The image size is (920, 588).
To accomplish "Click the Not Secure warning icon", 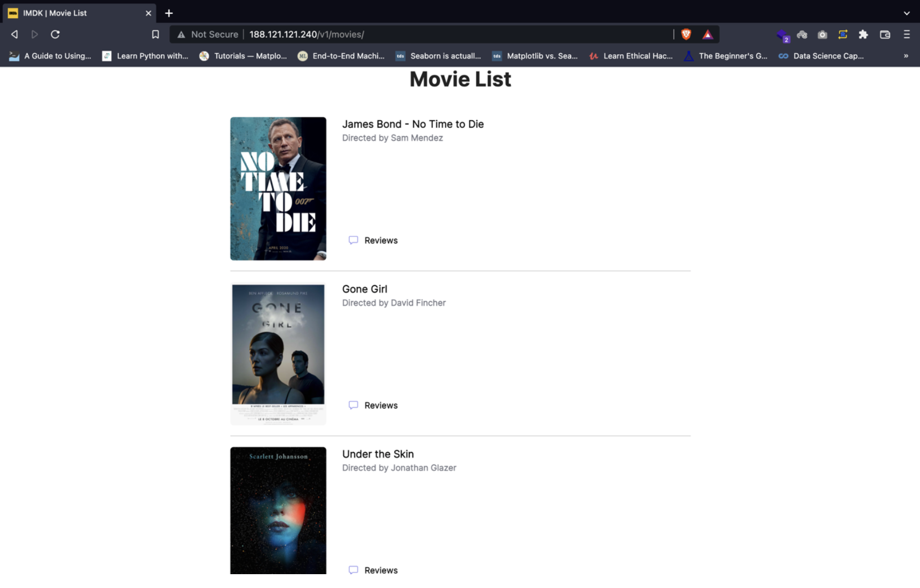I will click(181, 34).
